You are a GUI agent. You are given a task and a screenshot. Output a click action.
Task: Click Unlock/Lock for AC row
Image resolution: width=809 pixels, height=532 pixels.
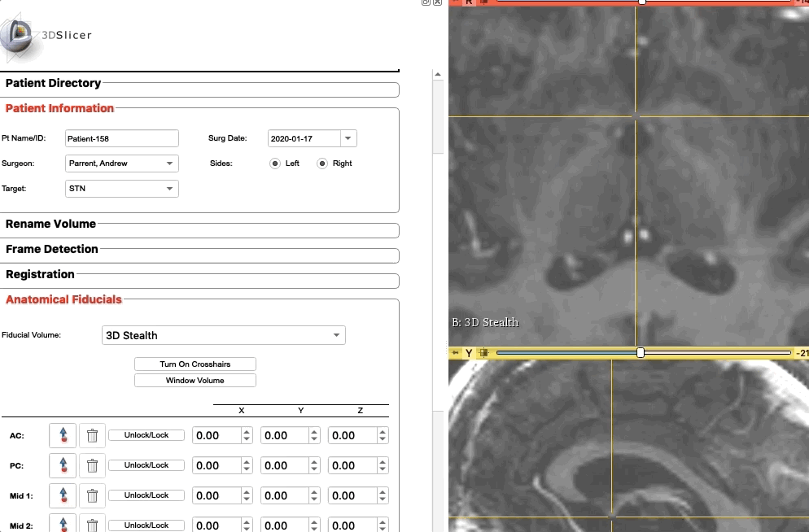(x=146, y=435)
